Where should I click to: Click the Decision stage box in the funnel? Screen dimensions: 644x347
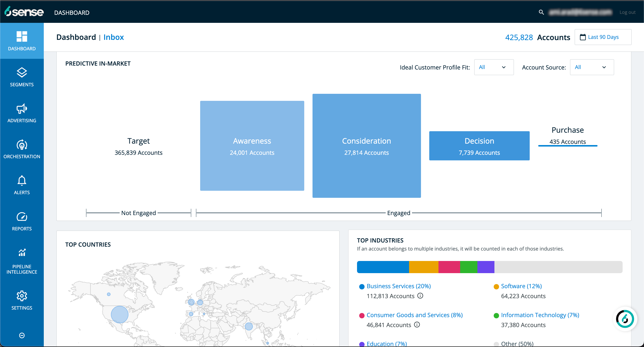pos(479,146)
